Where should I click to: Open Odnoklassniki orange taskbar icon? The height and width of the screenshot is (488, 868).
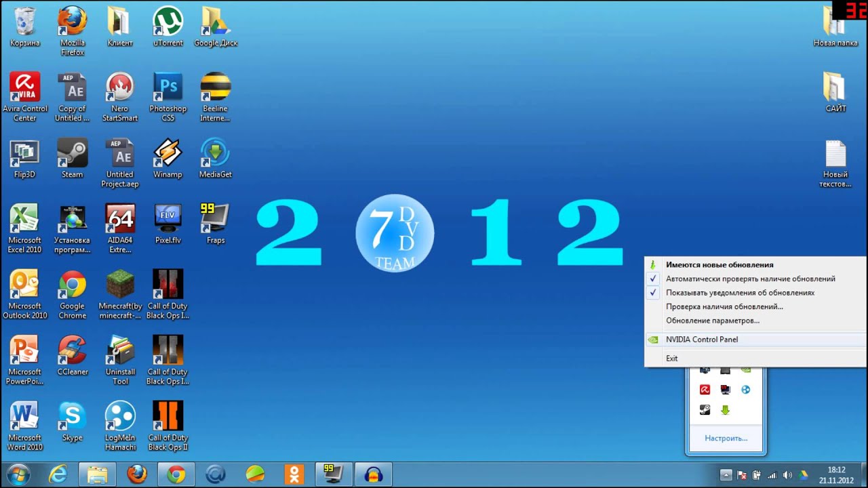pyautogui.click(x=295, y=475)
